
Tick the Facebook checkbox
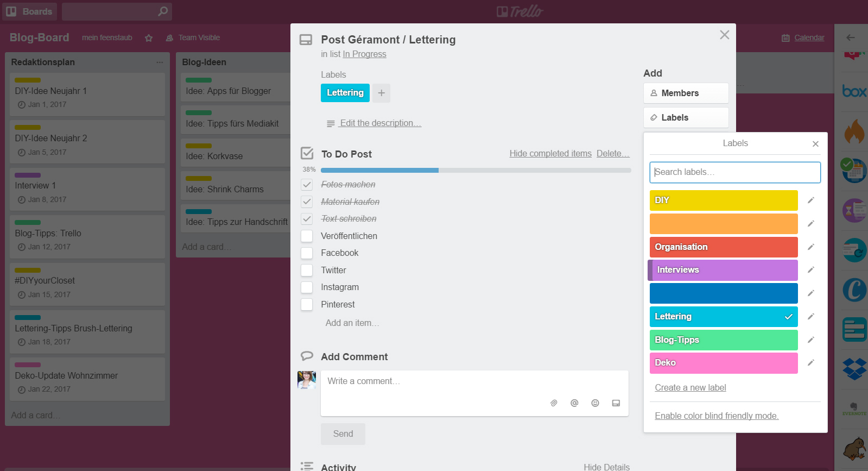[307, 253]
